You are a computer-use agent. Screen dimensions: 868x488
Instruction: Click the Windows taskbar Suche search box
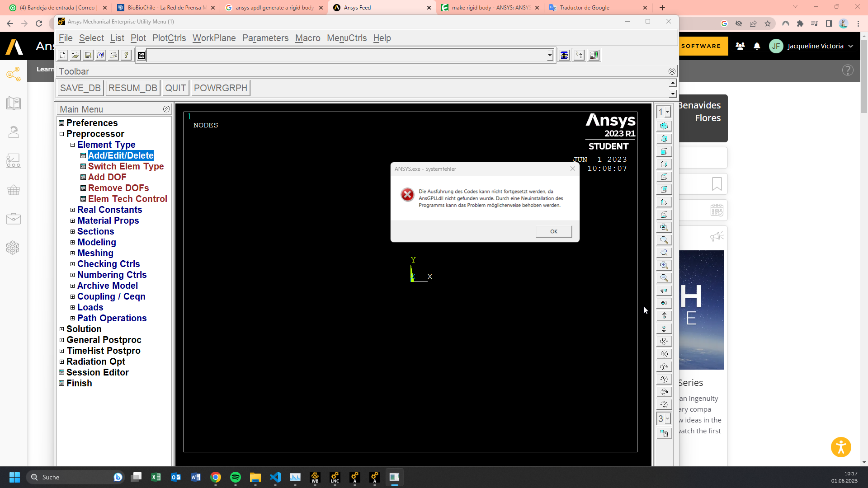coord(75,477)
